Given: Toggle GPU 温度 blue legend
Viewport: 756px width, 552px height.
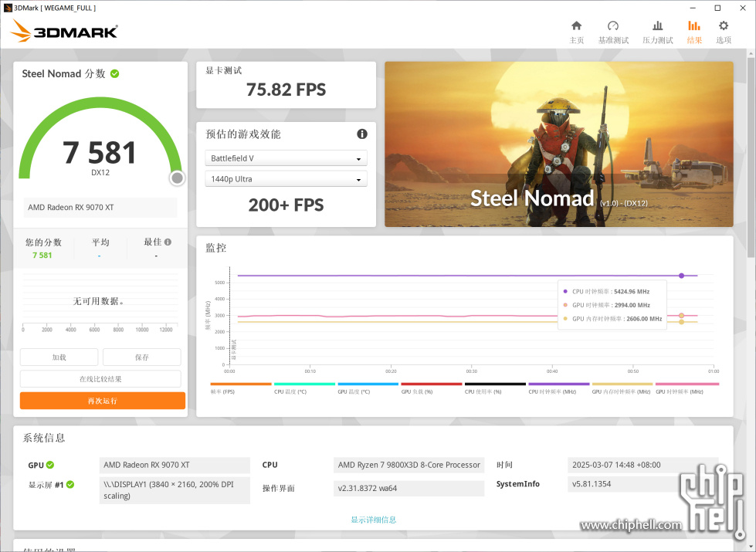Looking at the screenshot, I should click(368, 388).
